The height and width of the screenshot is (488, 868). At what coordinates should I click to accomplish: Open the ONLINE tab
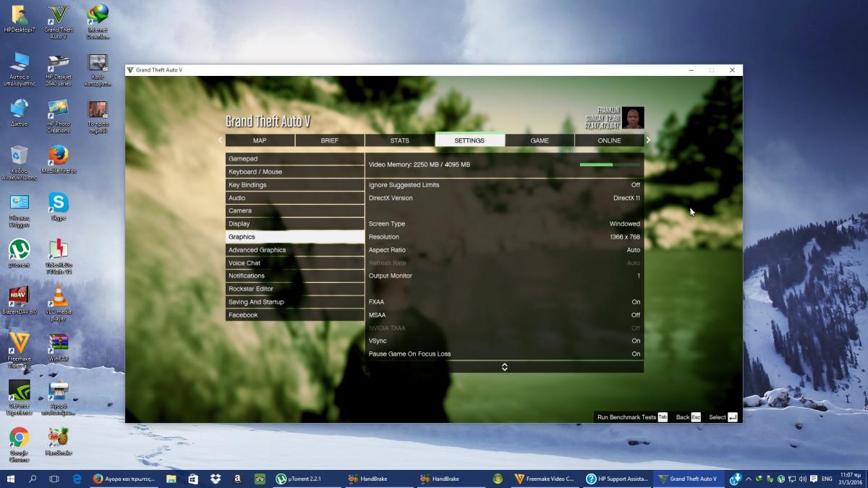(609, 140)
